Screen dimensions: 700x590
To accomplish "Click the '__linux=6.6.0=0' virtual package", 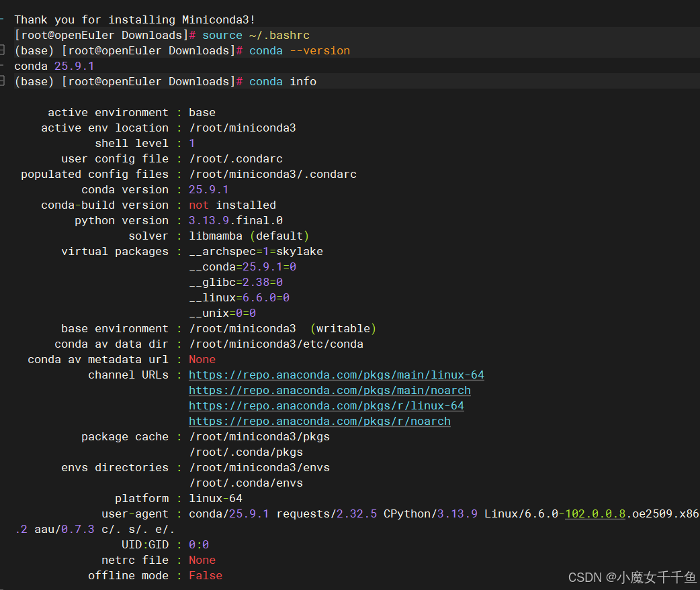I will click(x=239, y=297).
